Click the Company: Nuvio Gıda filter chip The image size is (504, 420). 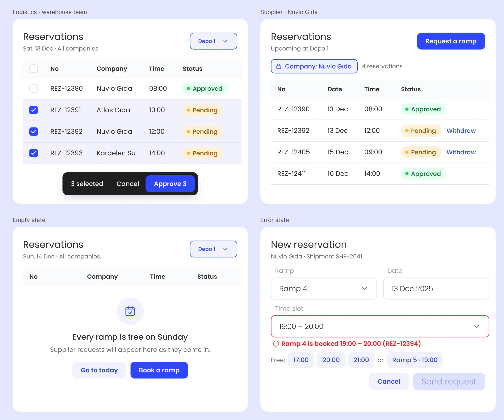point(314,66)
